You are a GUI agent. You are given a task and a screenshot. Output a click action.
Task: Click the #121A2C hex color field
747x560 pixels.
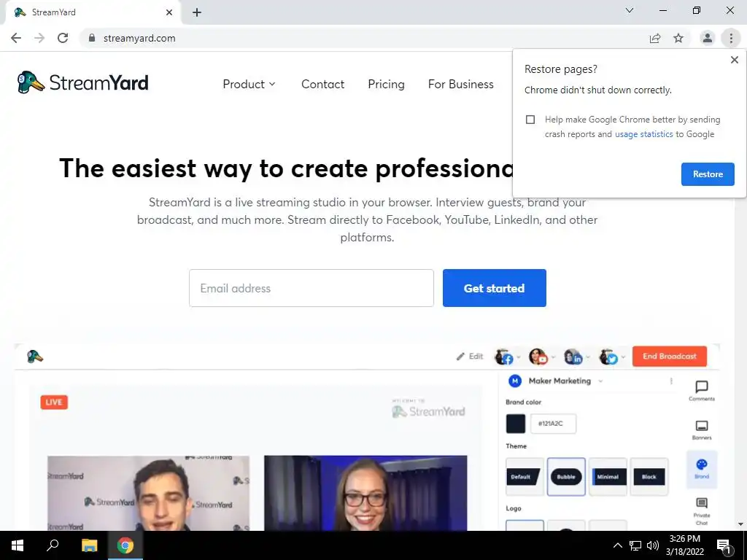pos(553,424)
